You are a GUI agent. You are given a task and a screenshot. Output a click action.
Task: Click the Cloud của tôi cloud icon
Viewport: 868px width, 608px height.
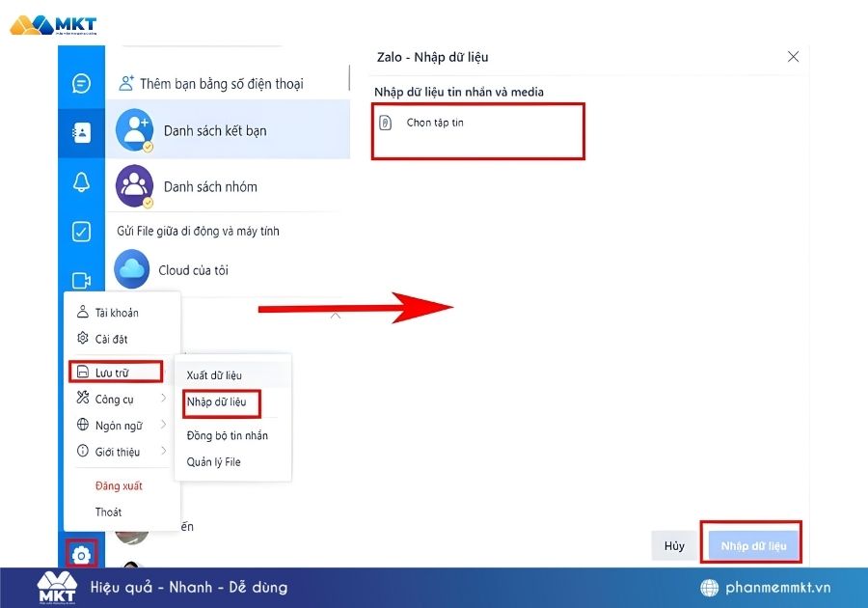134,270
